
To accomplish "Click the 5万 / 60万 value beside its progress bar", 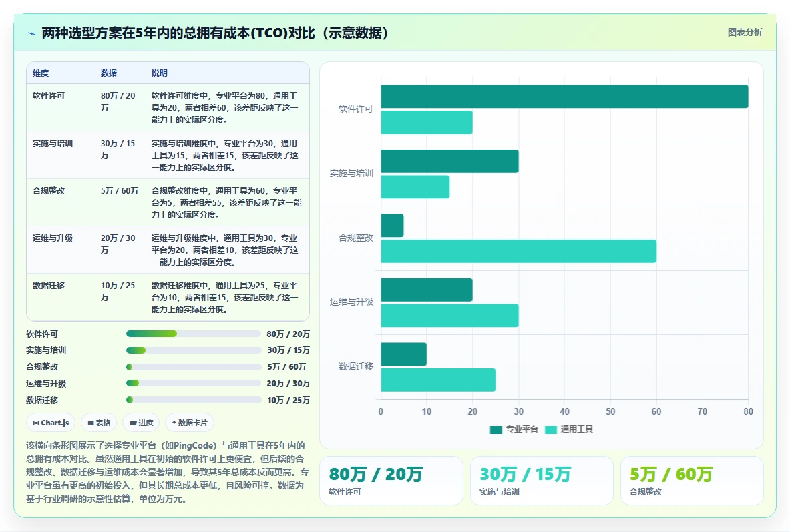I will click(x=286, y=367).
